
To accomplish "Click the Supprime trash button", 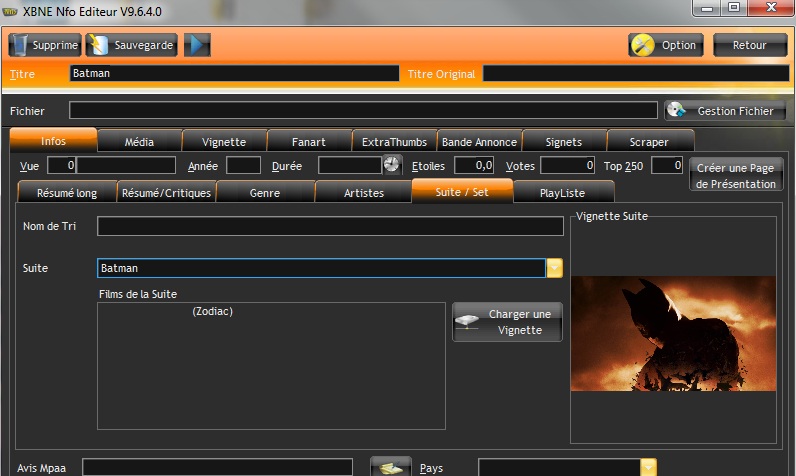I will (x=45, y=45).
